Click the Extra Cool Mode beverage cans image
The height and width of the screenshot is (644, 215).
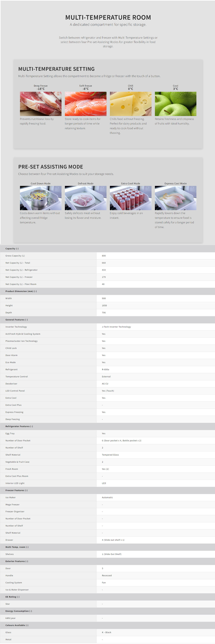coord(130,198)
